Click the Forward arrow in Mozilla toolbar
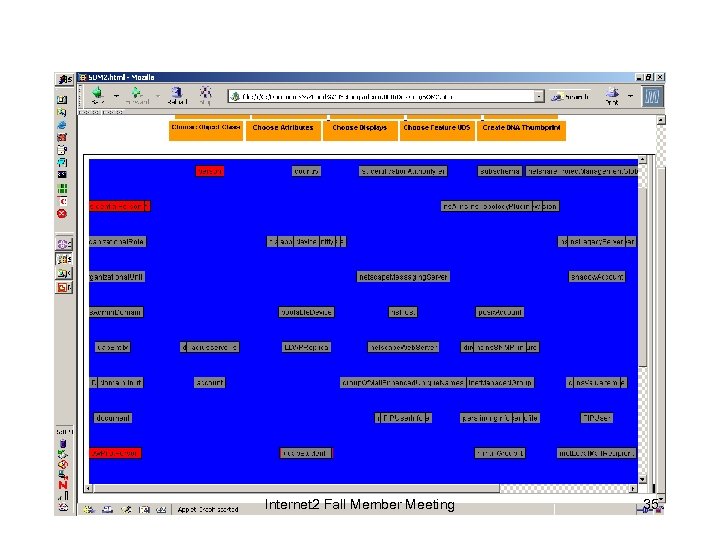 tap(137, 95)
